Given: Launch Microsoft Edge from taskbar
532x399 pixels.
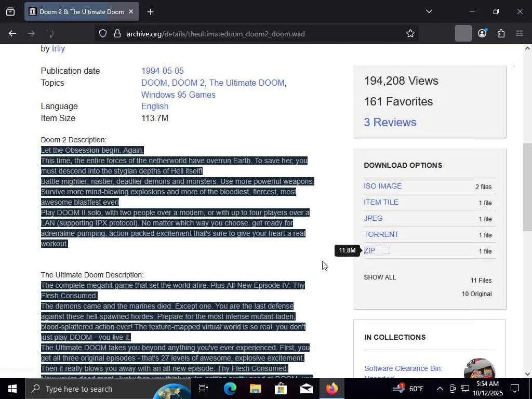Looking at the screenshot, I should 230,389.
